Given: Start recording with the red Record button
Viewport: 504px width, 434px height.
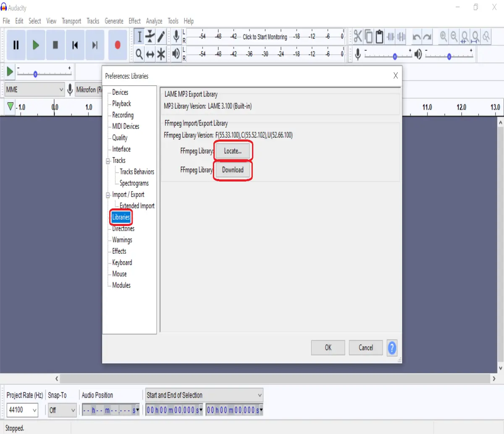Looking at the screenshot, I should 118,45.
